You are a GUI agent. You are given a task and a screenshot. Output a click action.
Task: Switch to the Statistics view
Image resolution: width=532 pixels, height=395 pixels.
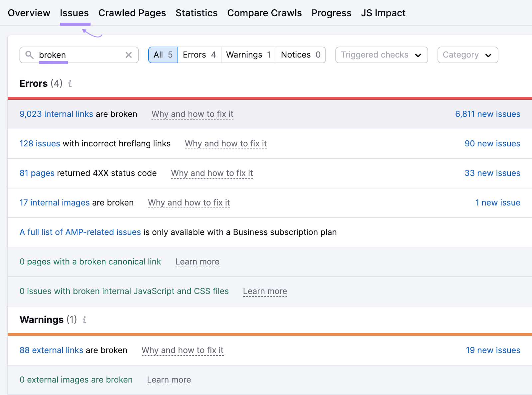point(197,13)
